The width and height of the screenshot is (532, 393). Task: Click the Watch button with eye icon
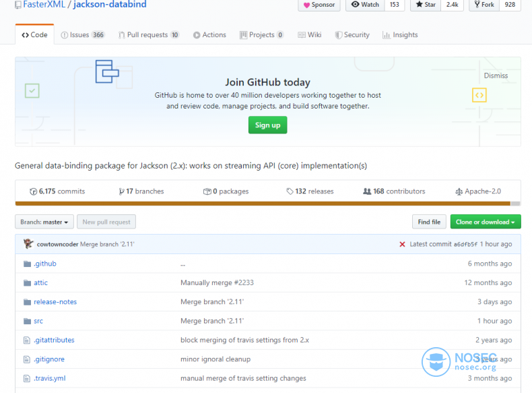(x=365, y=5)
